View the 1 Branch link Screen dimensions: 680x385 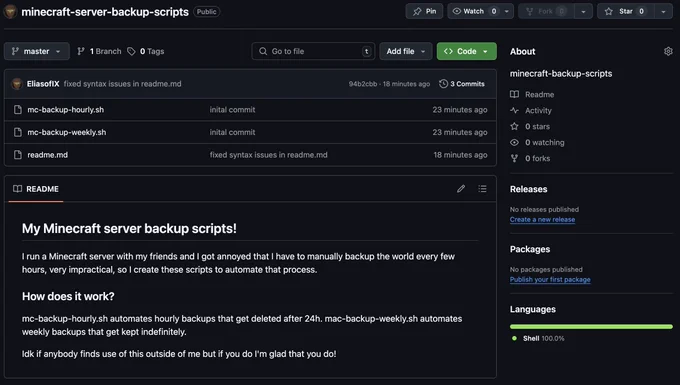click(99, 51)
